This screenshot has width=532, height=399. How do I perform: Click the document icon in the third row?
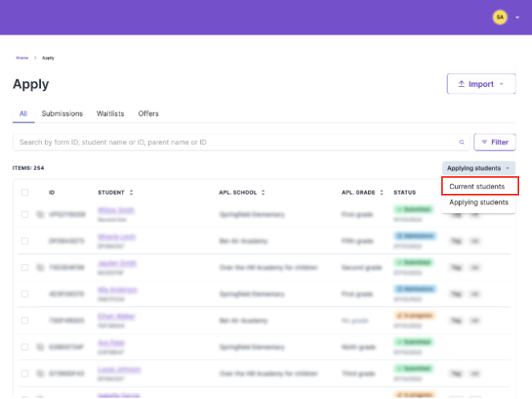40,267
